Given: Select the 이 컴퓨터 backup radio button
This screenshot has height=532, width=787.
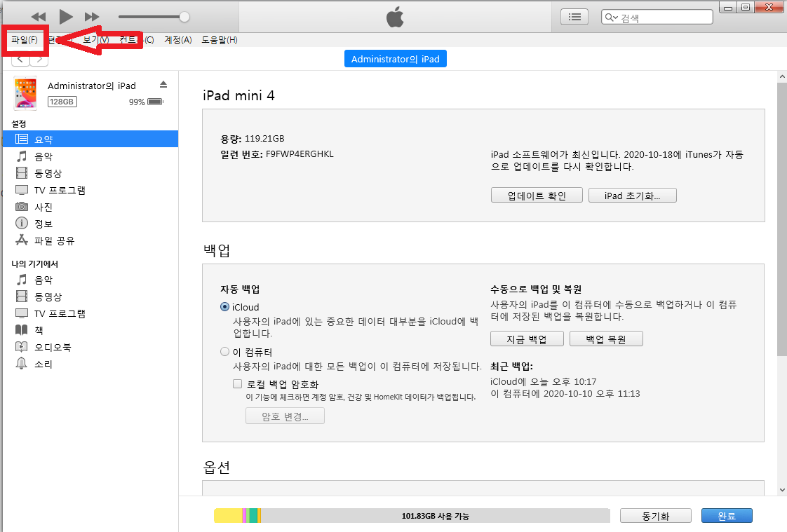Looking at the screenshot, I should 225,351.
